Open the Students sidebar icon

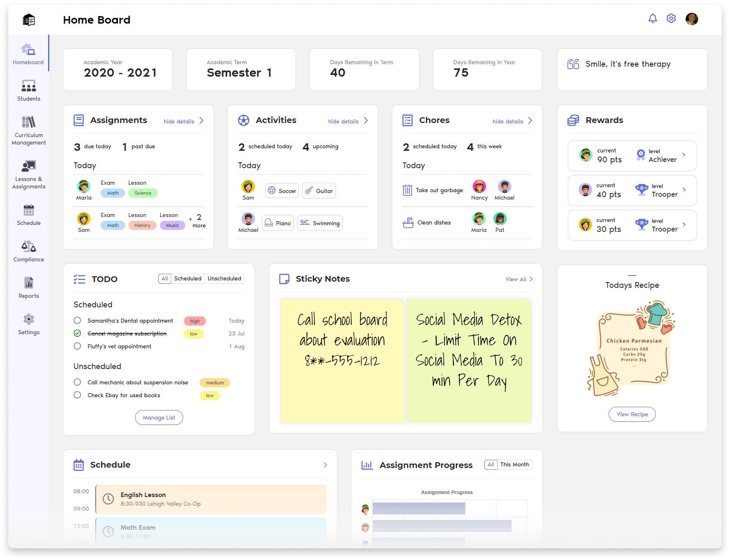(29, 86)
